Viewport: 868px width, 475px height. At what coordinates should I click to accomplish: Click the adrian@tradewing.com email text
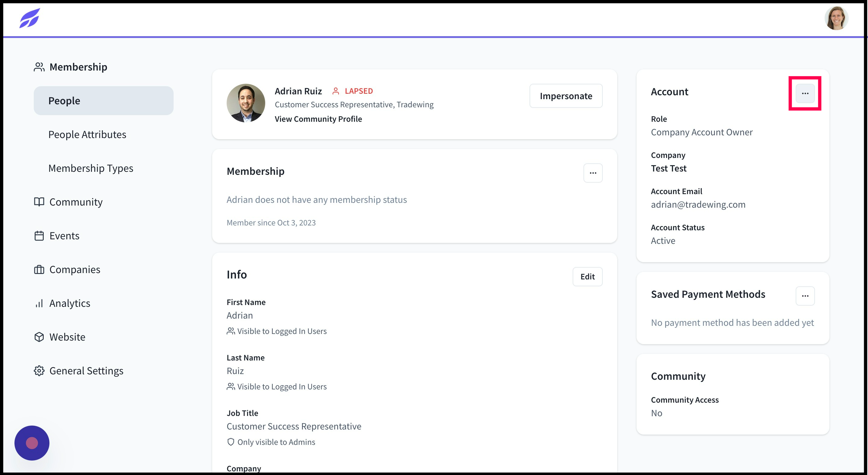pos(698,204)
